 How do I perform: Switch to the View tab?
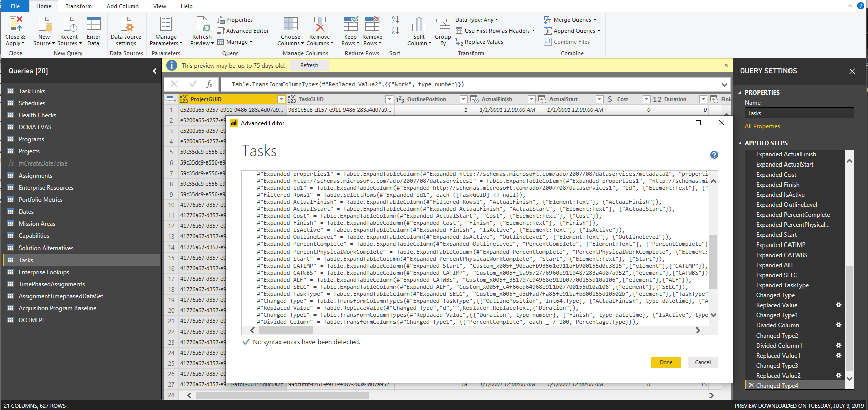point(160,6)
